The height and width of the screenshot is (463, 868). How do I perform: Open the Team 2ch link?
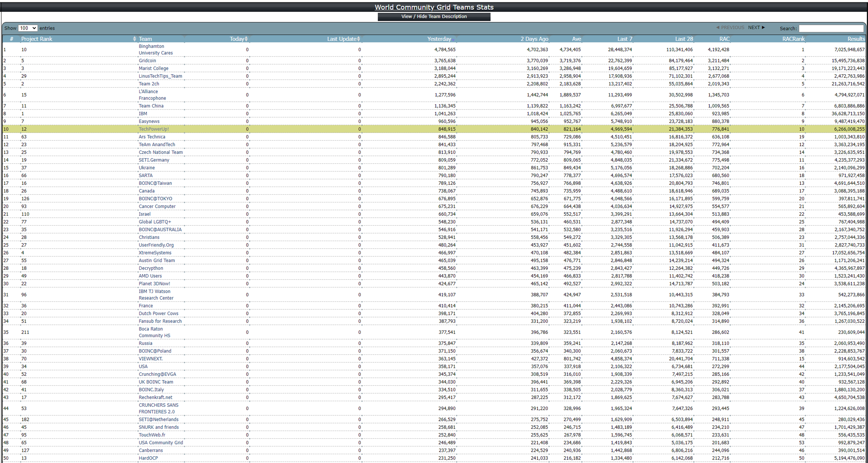(149, 84)
